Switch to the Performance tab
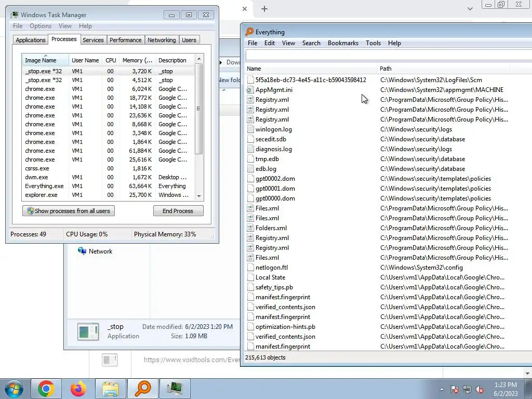The image size is (532, 399). pos(126,39)
